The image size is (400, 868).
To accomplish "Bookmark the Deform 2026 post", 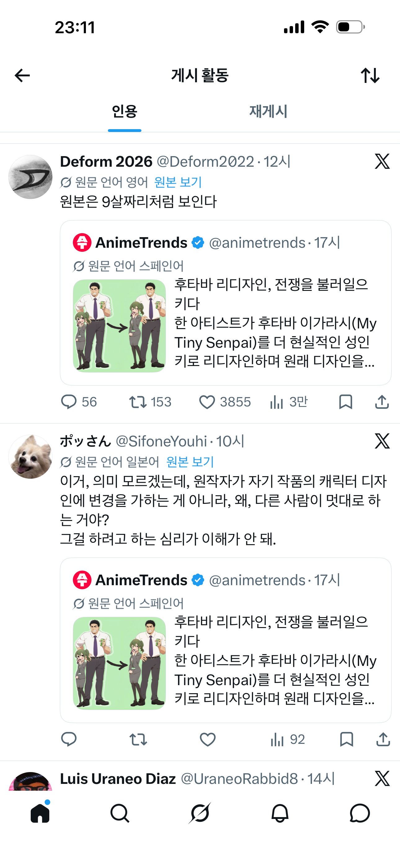I will coord(345,402).
